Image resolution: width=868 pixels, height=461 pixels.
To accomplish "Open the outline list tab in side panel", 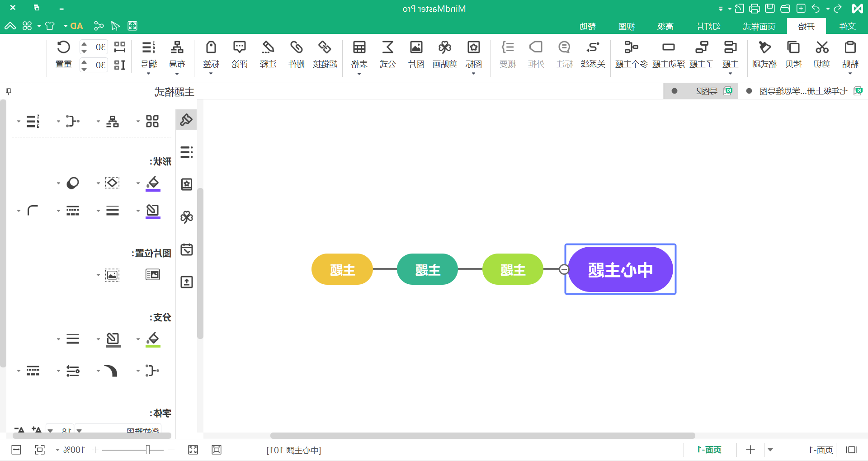I will click(x=186, y=152).
